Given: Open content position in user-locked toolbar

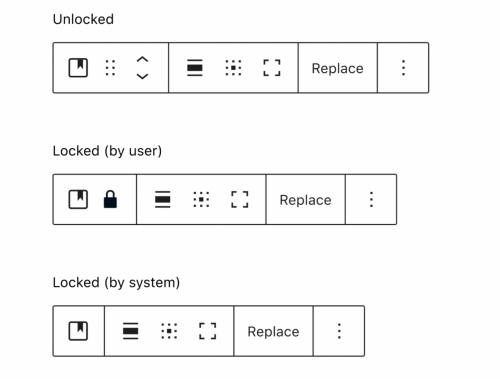Looking at the screenshot, I should pos(201,199).
